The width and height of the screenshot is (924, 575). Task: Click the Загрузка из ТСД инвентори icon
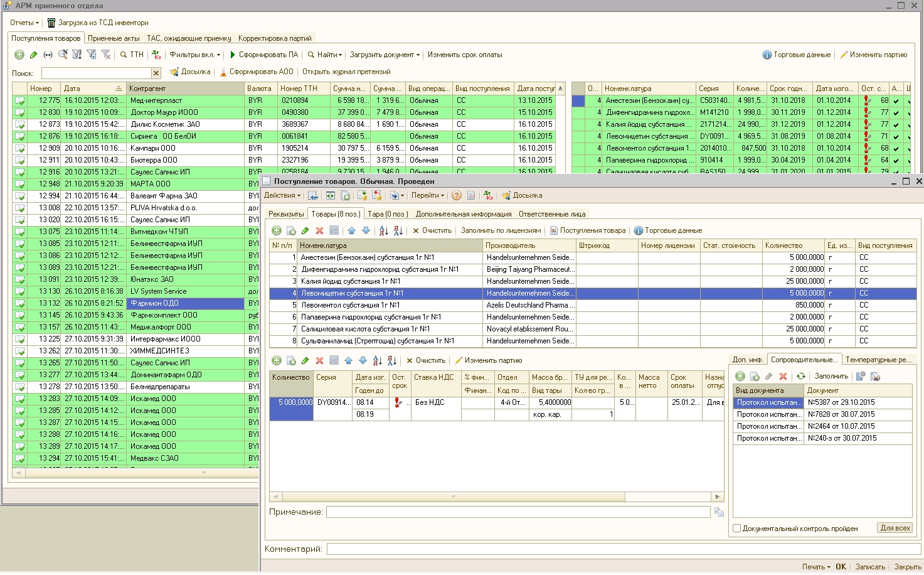pyautogui.click(x=51, y=23)
